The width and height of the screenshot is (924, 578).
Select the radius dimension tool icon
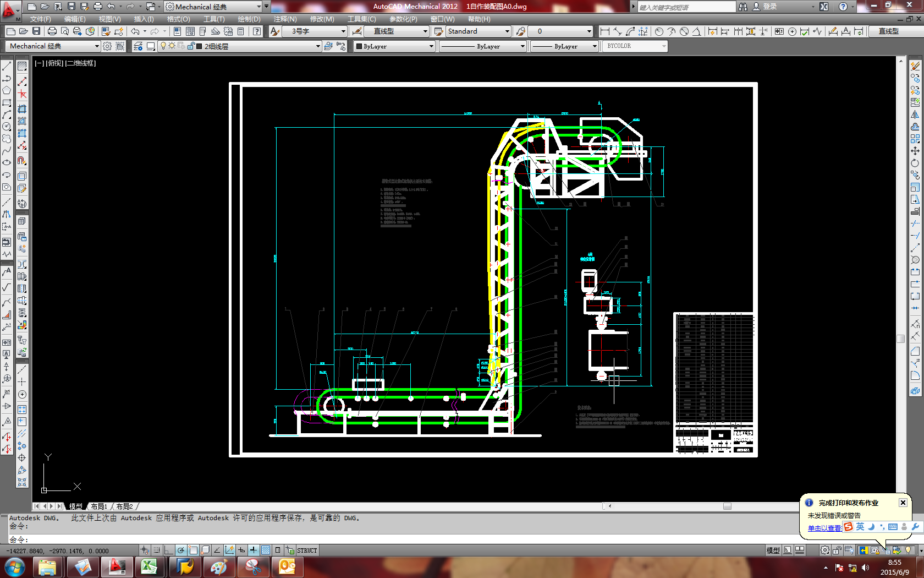(x=659, y=31)
